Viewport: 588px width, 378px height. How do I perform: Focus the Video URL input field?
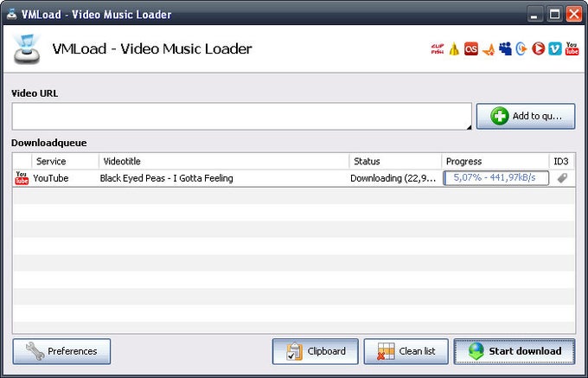(x=241, y=116)
